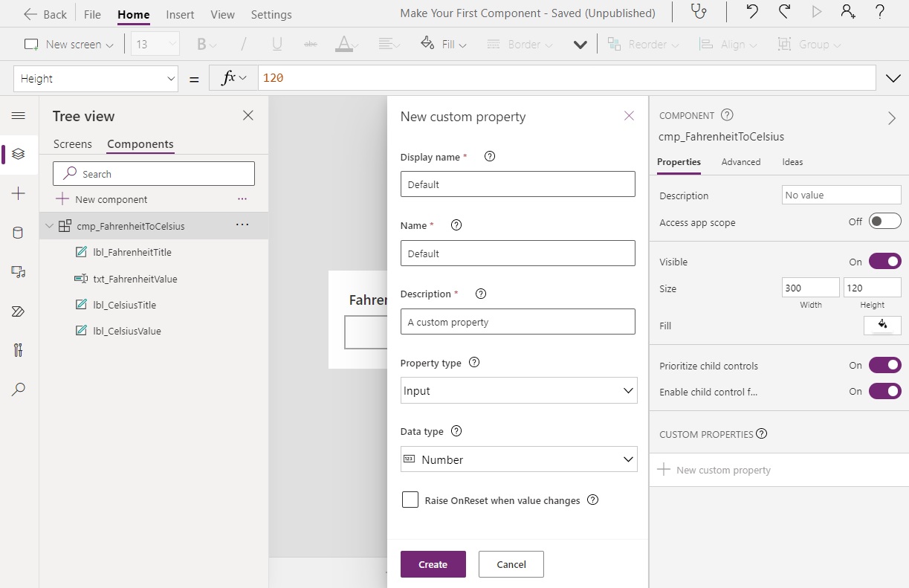Open the Fill color picker swatch
This screenshot has width=909, height=588.
click(x=882, y=325)
